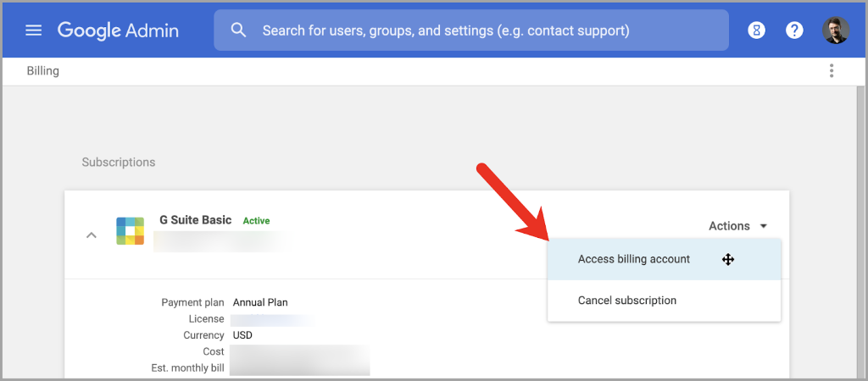Click the Est. monthly bill label
868x381 pixels.
[181, 367]
